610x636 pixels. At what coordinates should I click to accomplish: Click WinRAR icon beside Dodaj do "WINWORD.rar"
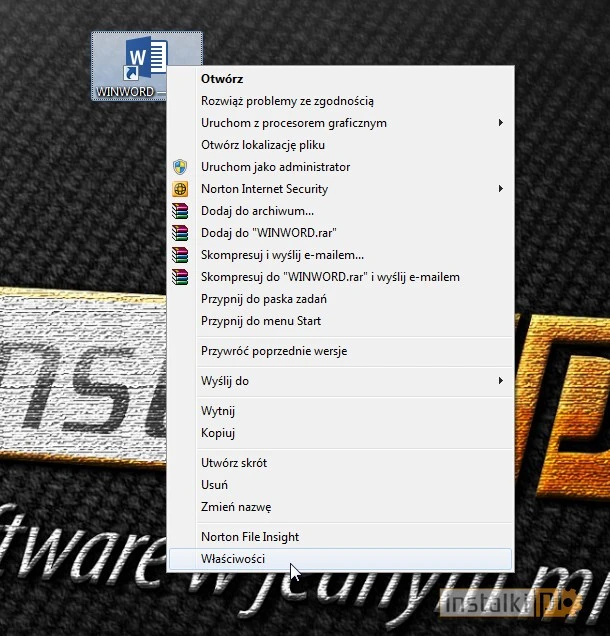point(180,233)
